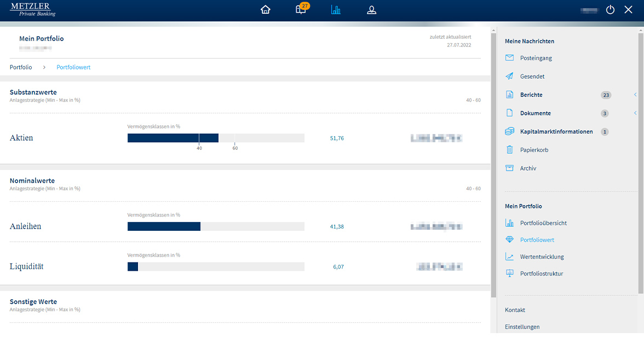Click the Gesendet paper plane icon

click(x=509, y=77)
